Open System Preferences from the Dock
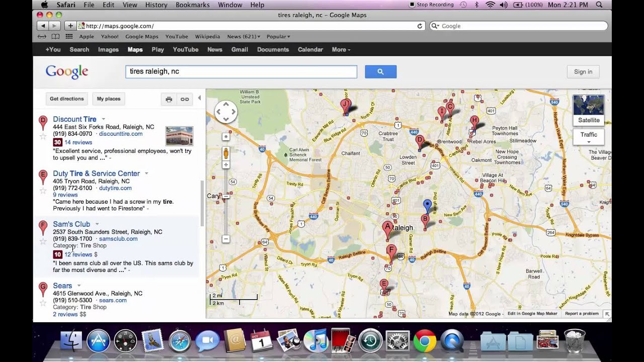644x362 pixels. [397, 342]
